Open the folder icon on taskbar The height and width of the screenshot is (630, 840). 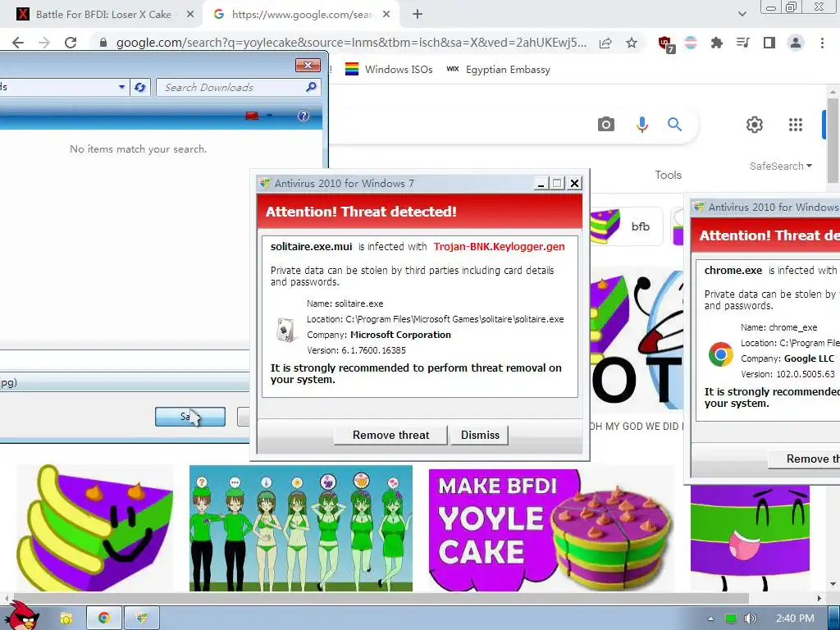(66, 619)
